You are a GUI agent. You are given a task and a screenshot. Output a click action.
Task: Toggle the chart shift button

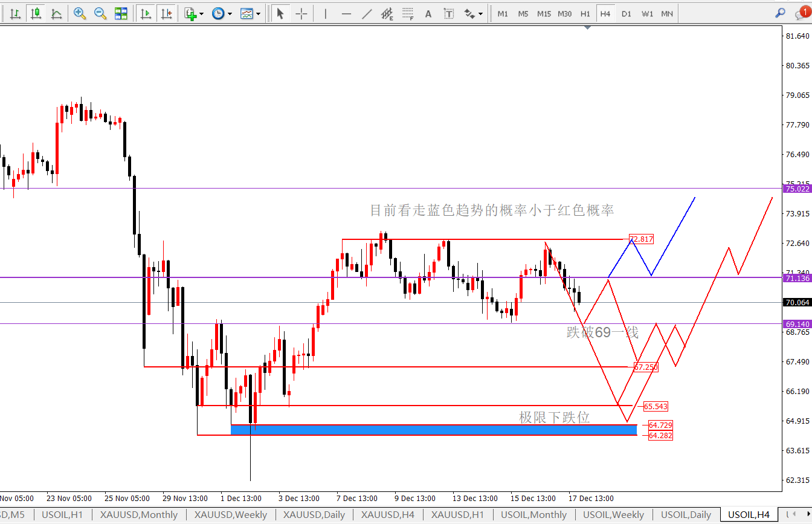click(x=166, y=13)
